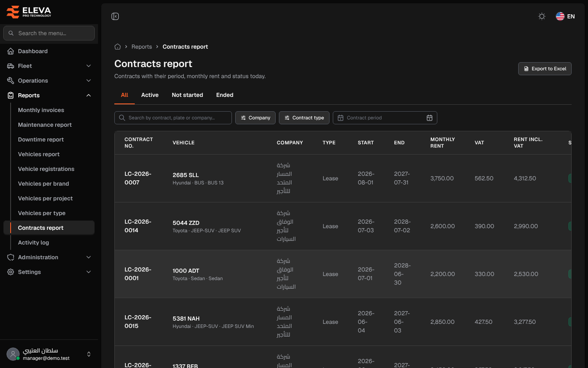Click the Operations wrench icon
The height and width of the screenshot is (368, 588).
point(11,81)
